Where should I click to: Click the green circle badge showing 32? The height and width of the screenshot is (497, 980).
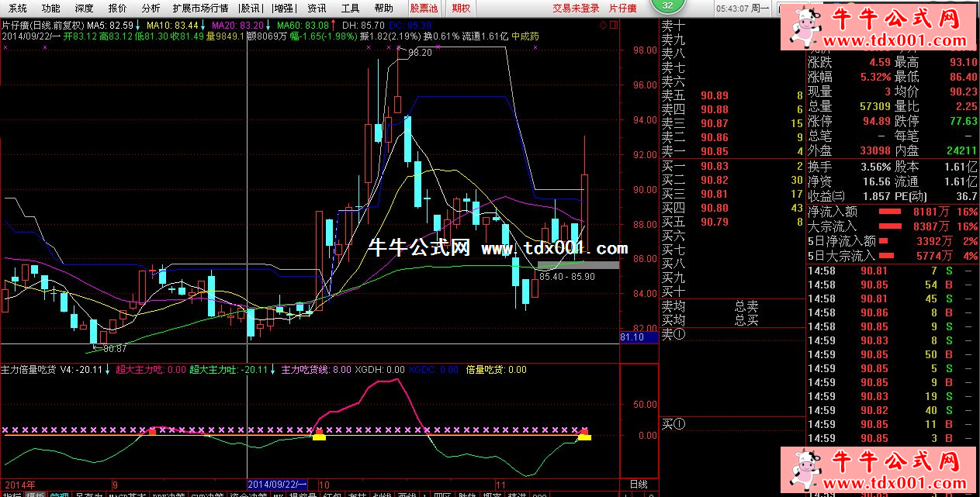(x=667, y=5)
